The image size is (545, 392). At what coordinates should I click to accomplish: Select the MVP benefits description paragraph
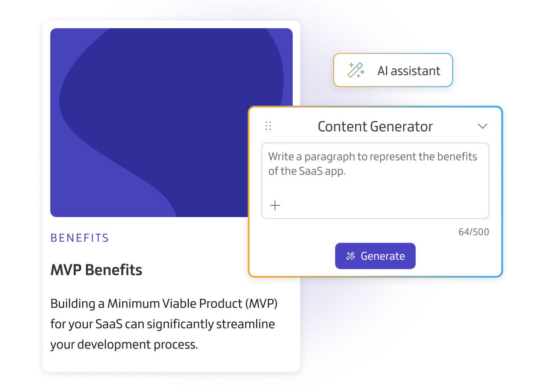click(164, 323)
